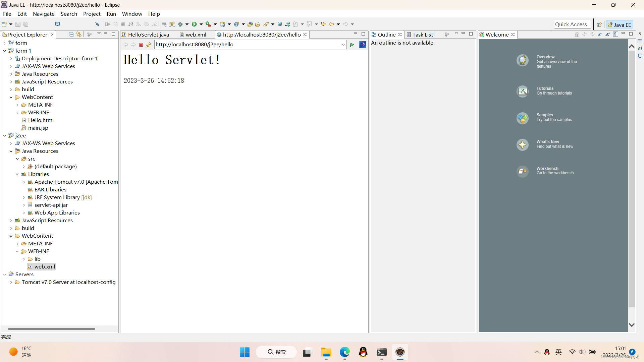
Task: Click the green Go to URL arrow
Action: coord(352,45)
